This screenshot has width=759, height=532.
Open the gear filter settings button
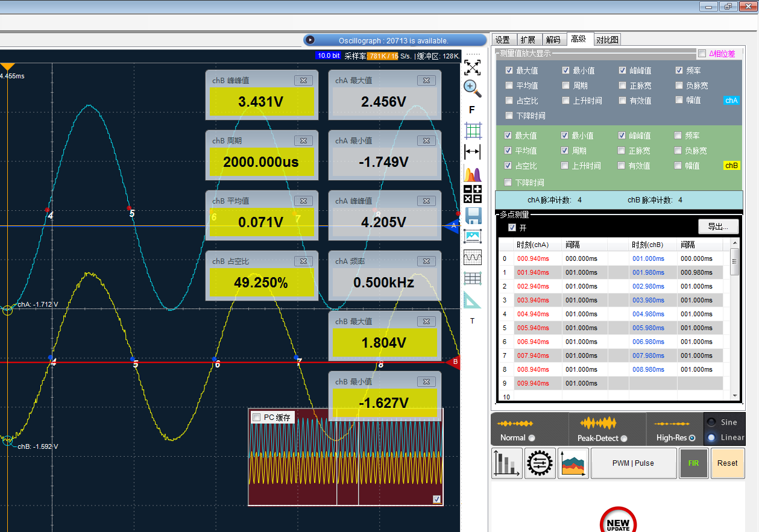(540, 463)
